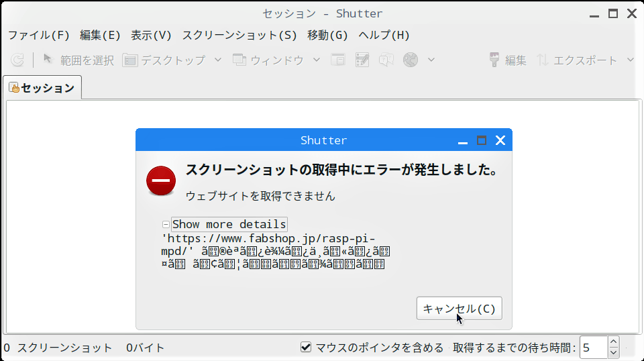Open the ファイル(F) menu

39,36
